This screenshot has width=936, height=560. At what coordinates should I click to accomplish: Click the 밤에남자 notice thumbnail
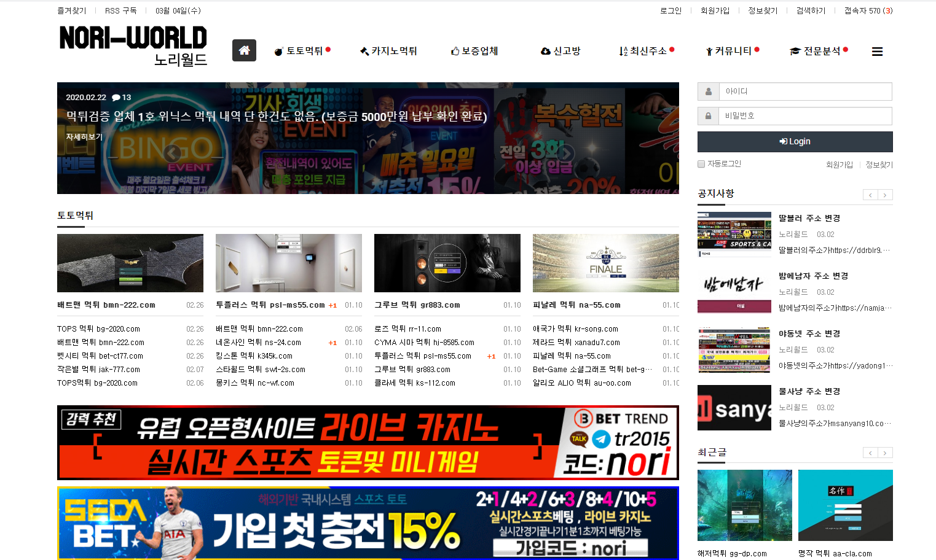point(734,292)
